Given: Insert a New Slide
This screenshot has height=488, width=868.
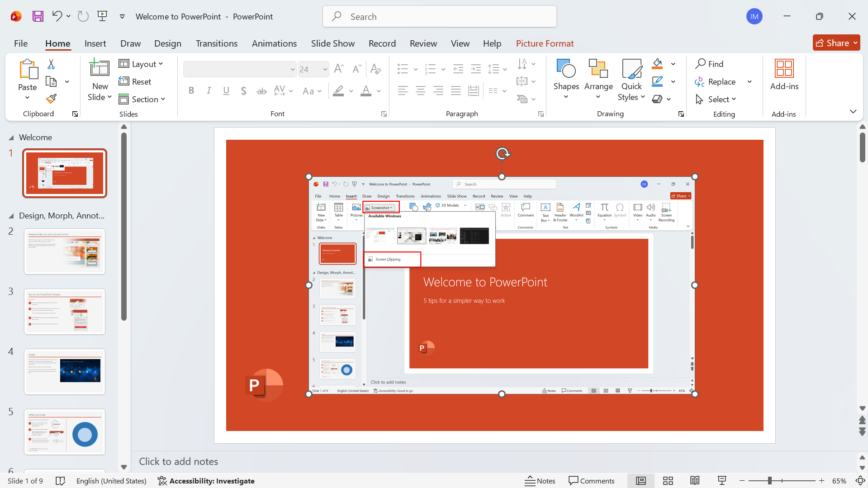Looking at the screenshot, I should (100, 80).
